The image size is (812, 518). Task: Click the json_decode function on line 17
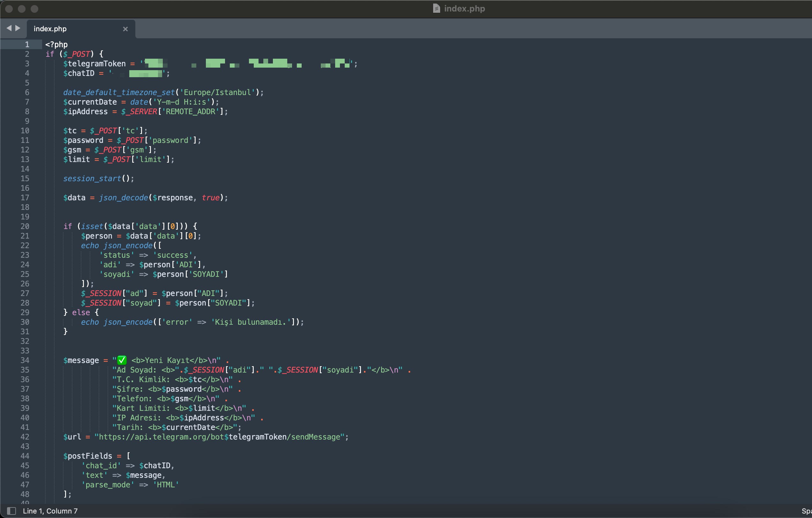(123, 198)
